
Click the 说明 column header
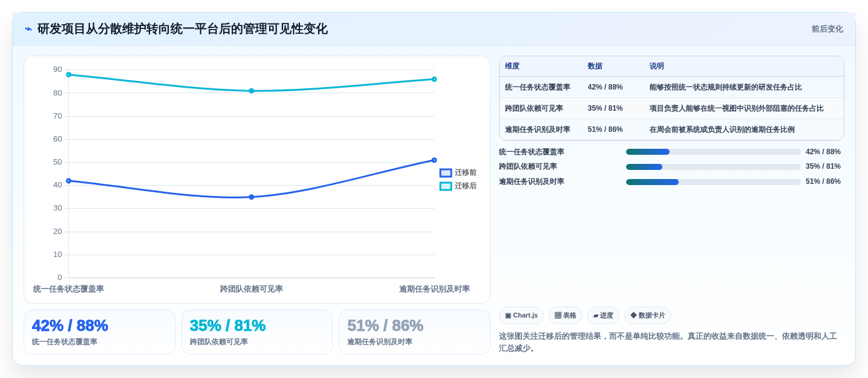tap(657, 67)
